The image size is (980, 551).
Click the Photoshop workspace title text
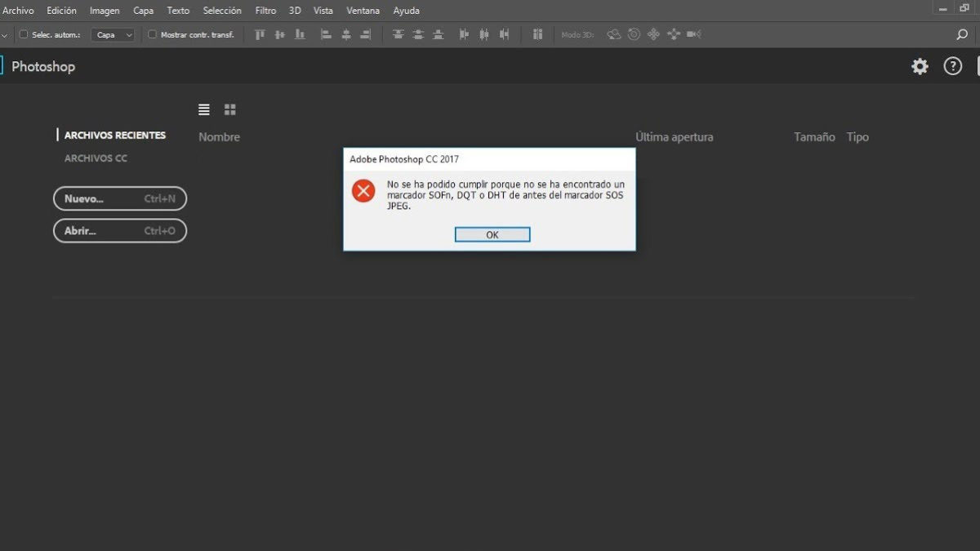pos(43,67)
